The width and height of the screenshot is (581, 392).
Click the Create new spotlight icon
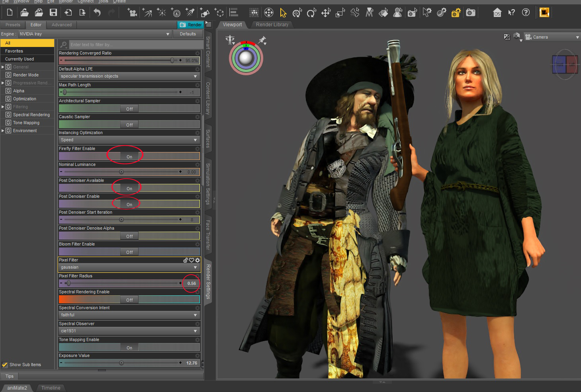pos(190,13)
